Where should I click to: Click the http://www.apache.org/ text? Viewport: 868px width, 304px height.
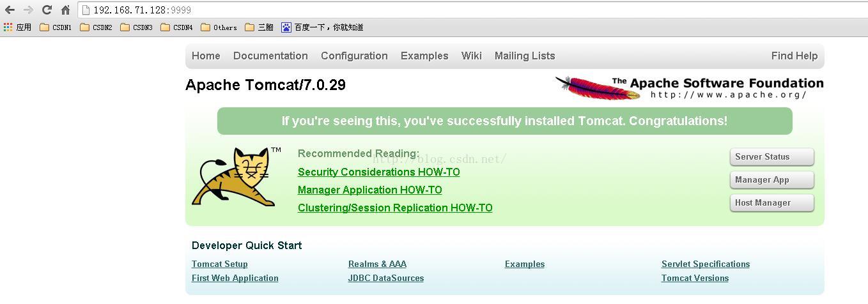(729, 95)
